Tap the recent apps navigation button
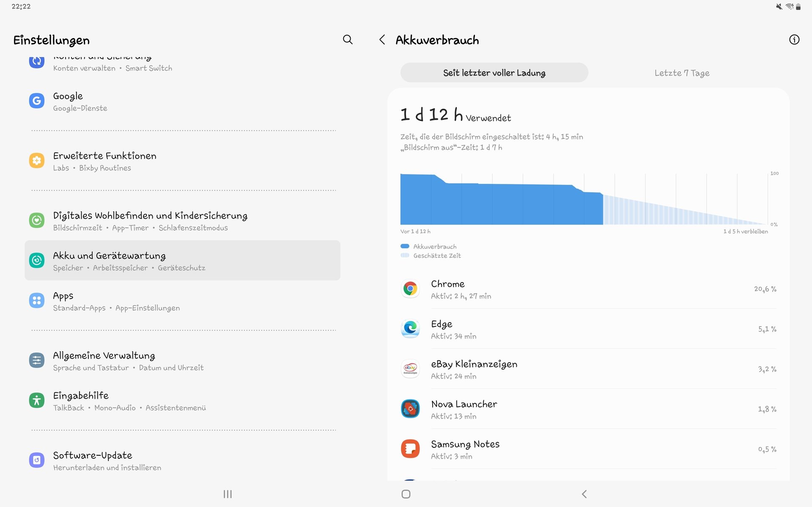 pyautogui.click(x=228, y=494)
